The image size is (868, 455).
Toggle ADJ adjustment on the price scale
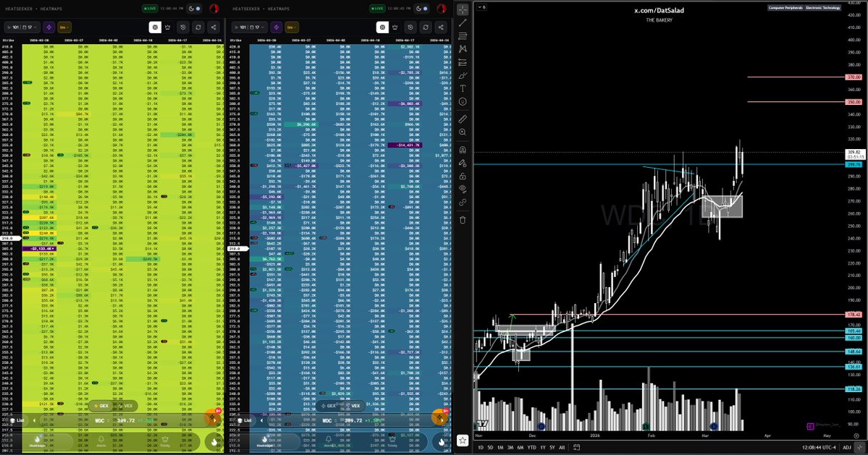click(x=846, y=447)
